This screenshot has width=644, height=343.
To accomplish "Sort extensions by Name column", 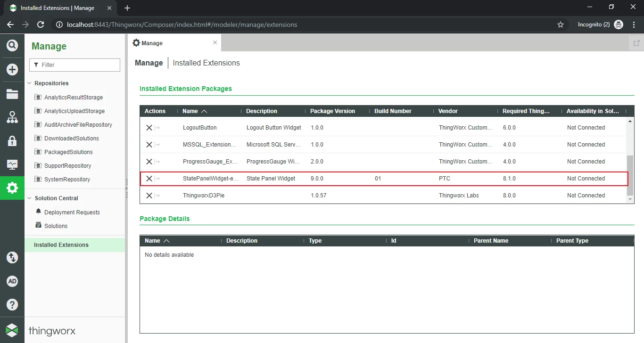I will [x=194, y=111].
